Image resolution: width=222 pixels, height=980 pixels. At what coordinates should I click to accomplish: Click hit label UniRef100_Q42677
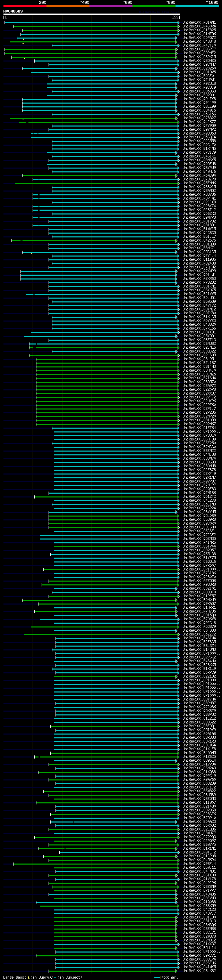tap(199, 122)
